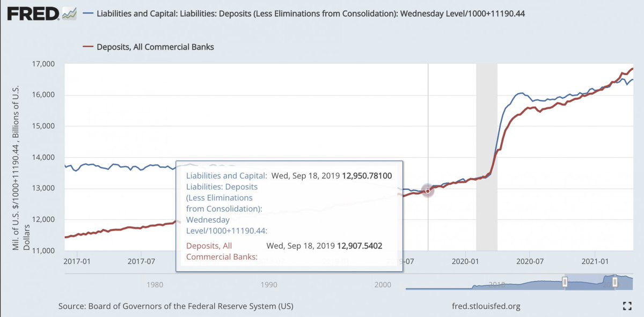Screen dimensions: 644x317
Task: Click navigator timeline near 1980
Action: [154, 284]
